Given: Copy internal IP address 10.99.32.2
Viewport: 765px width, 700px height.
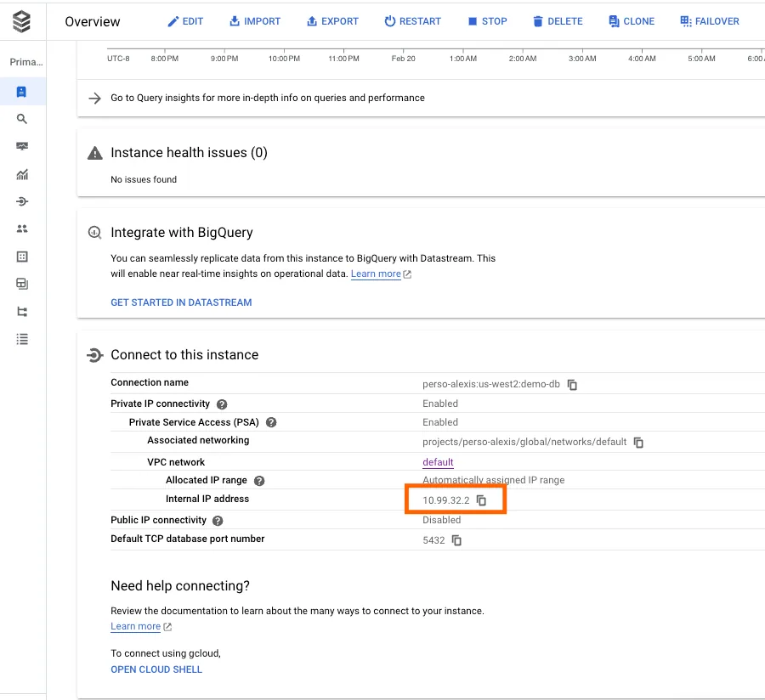Looking at the screenshot, I should pyautogui.click(x=481, y=500).
